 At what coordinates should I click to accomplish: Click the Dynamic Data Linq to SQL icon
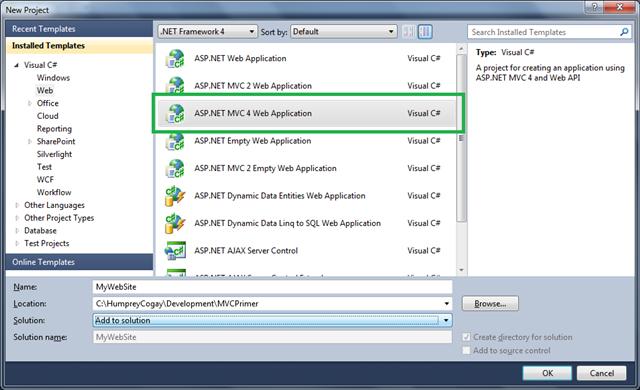[175, 223]
